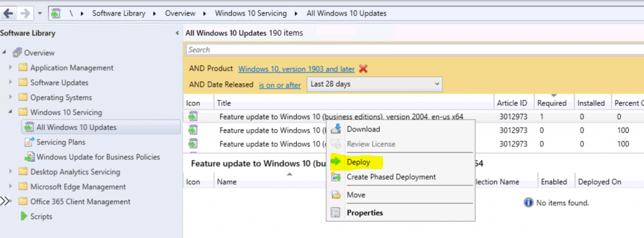
Task: Click the Create Phased Deployment icon
Action: tap(336, 177)
